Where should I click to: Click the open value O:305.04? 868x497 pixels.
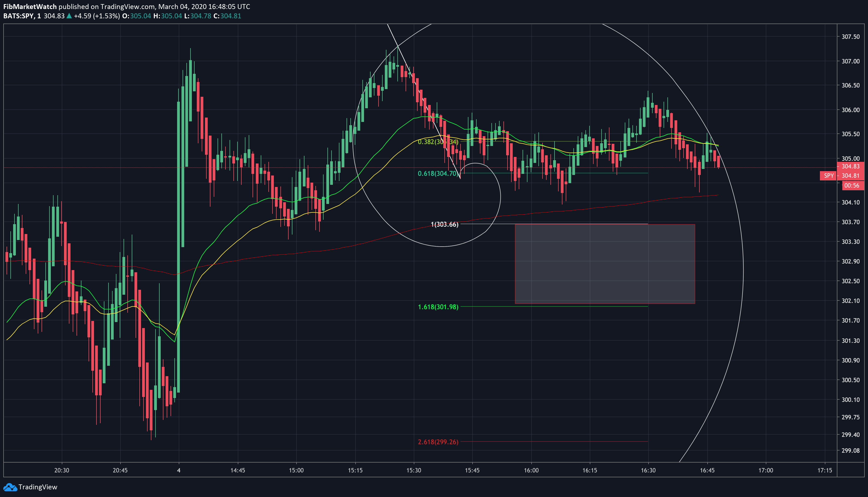tap(136, 16)
